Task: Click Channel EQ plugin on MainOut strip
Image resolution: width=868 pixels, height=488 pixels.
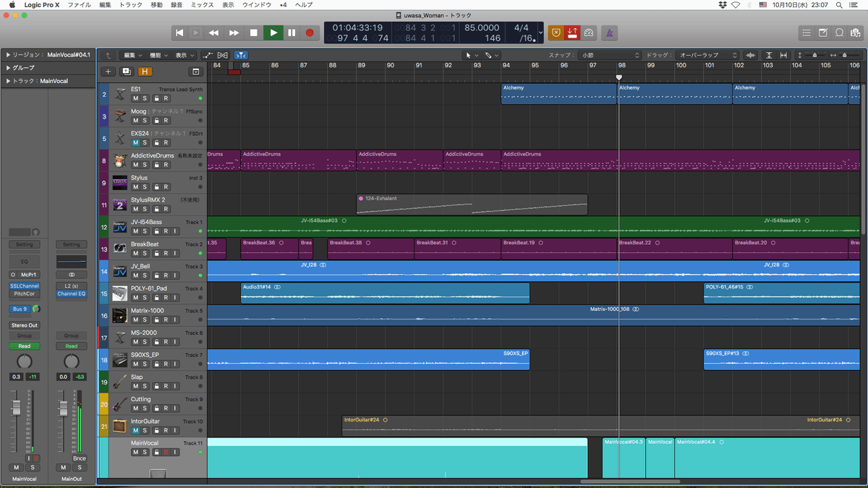Action: (x=72, y=294)
